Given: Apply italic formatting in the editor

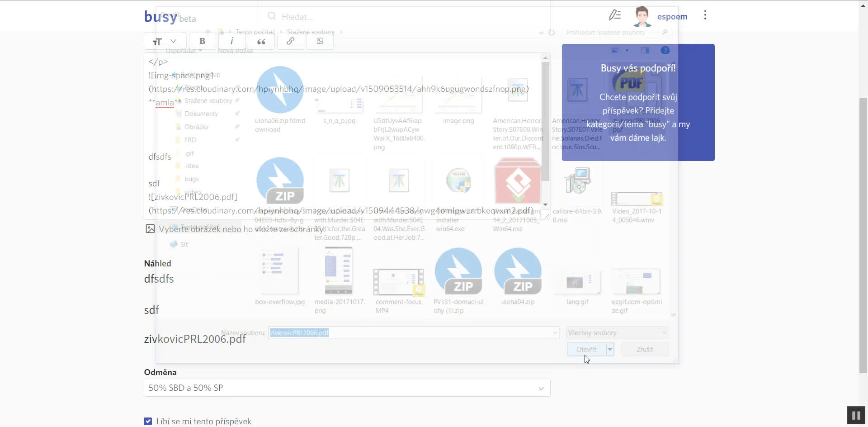Looking at the screenshot, I should 232,41.
